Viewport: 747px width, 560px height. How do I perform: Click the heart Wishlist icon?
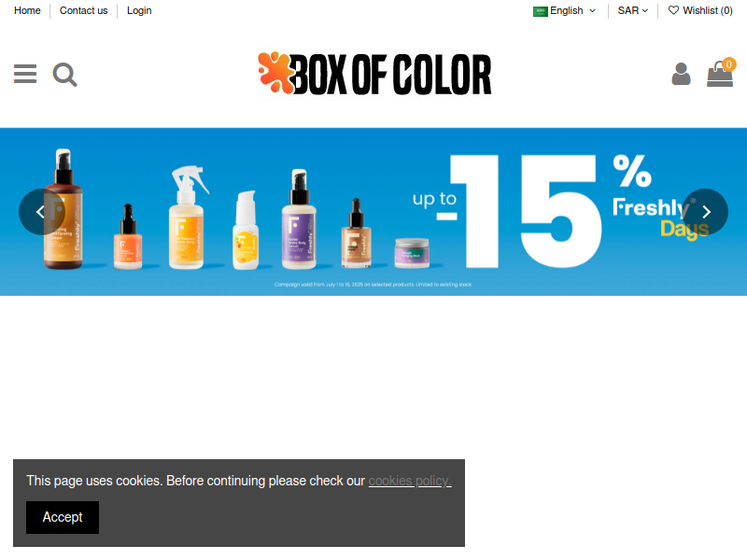(x=673, y=10)
